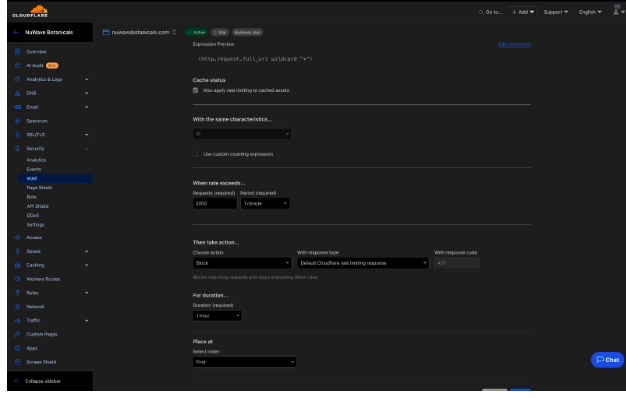Click the user account icon
The image size is (626, 398).
616,11
